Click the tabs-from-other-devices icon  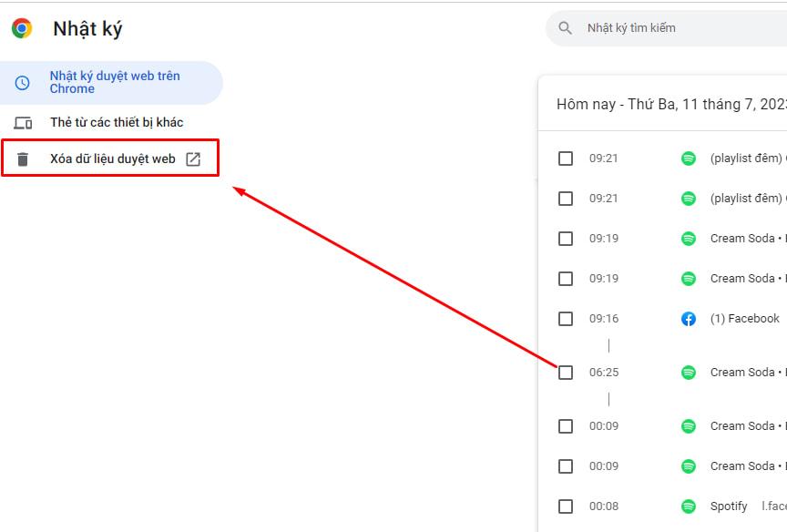[x=23, y=121]
